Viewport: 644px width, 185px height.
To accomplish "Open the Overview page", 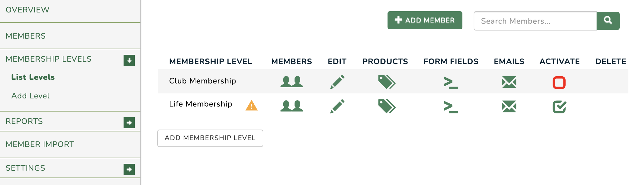I will click(27, 10).
